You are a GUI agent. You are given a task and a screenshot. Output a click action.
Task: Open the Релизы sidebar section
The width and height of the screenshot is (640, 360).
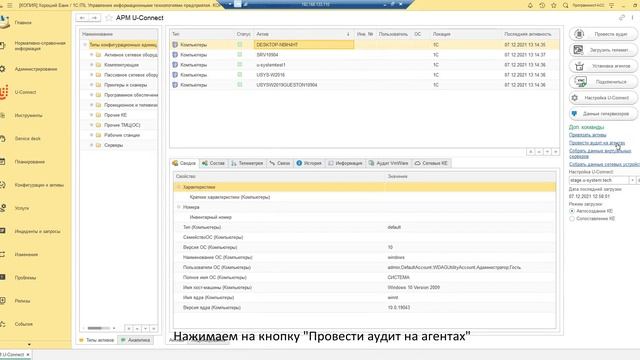tap(22, 301)
